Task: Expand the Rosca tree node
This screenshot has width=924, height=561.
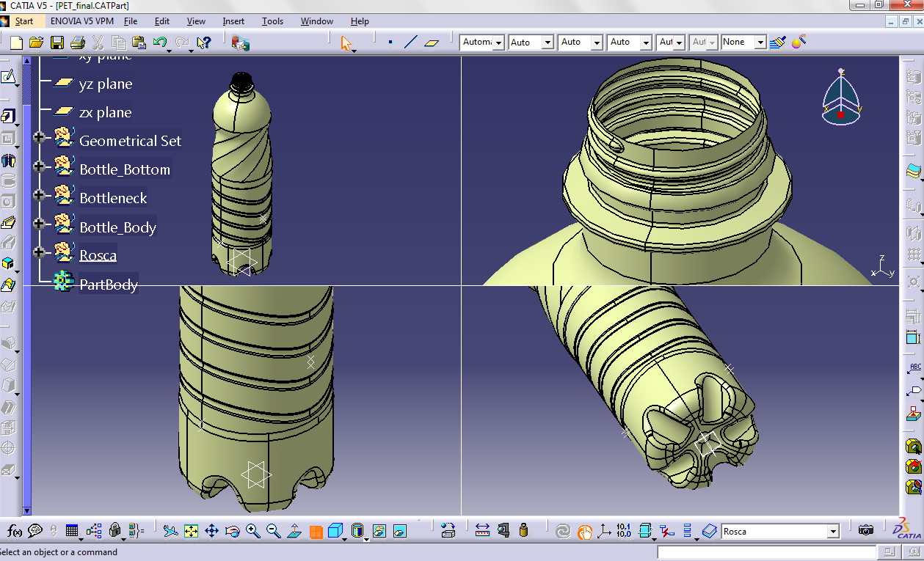Action: (x=39, y=252)
